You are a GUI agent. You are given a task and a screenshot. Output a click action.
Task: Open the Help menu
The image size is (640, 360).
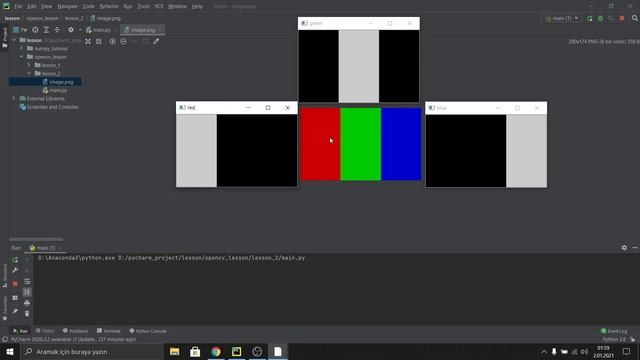(197, 7)
